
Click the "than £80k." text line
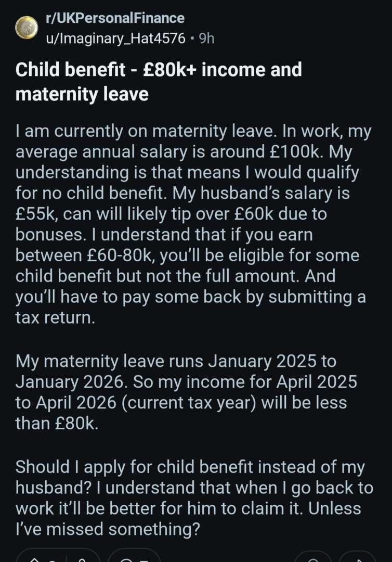click(x=56, y=424)
